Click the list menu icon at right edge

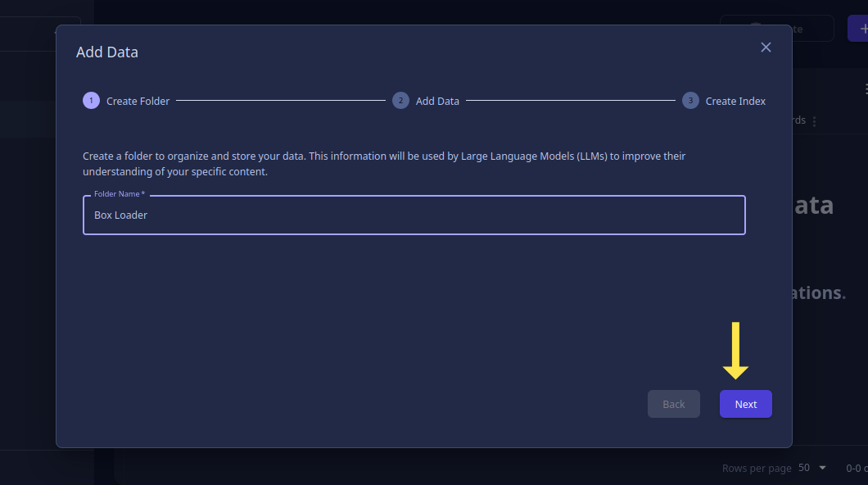tap(866, 89)
